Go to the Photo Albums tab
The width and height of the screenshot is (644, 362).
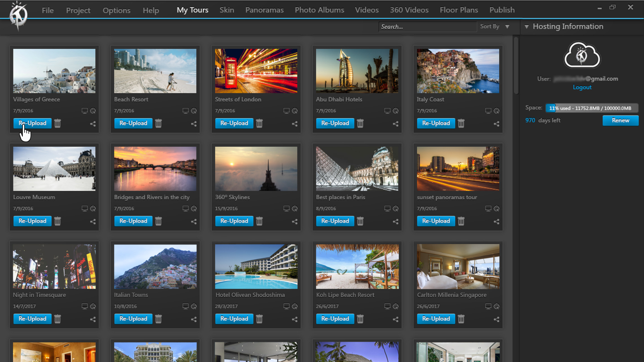point(319,10)
